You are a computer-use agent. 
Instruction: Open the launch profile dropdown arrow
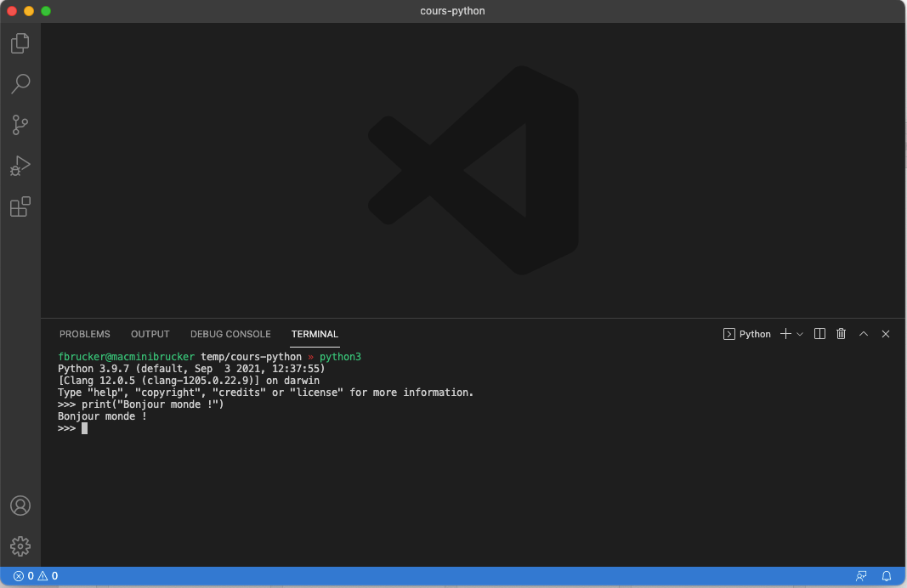[800, 334]
